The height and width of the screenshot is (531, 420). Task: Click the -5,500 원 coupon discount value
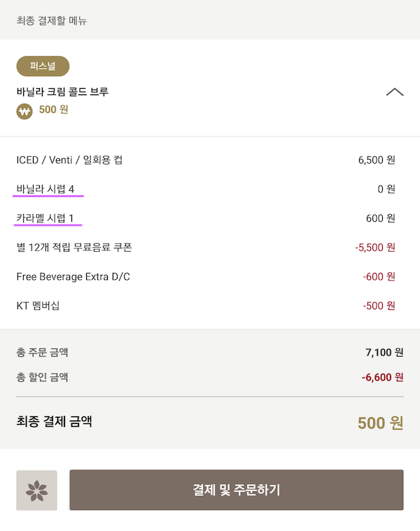pos(375,248)
